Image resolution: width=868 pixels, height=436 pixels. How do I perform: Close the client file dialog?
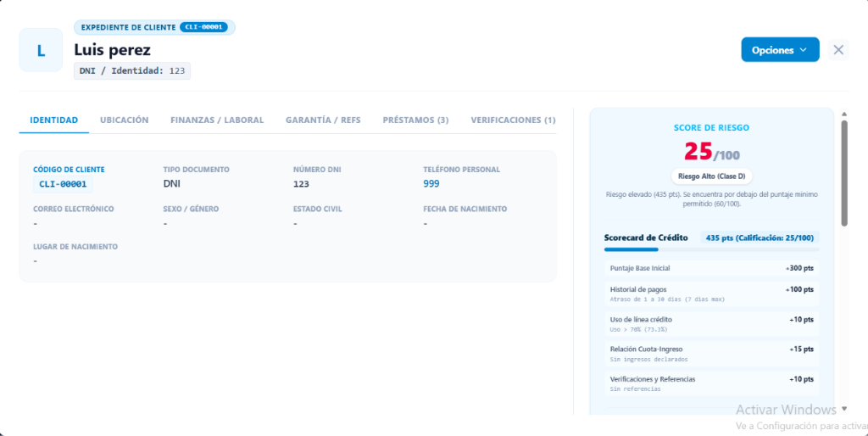[838, 50]
